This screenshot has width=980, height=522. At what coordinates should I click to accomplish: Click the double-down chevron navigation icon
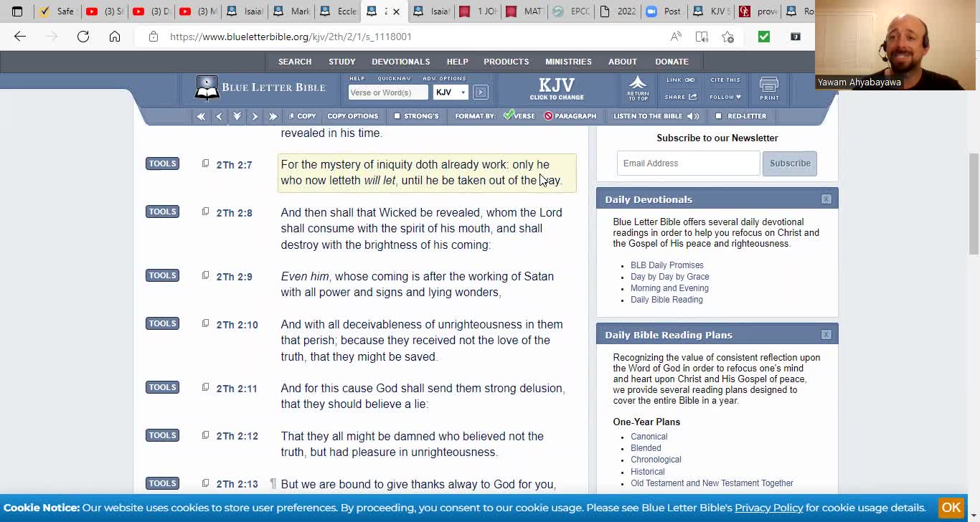(x=237, y=116)
